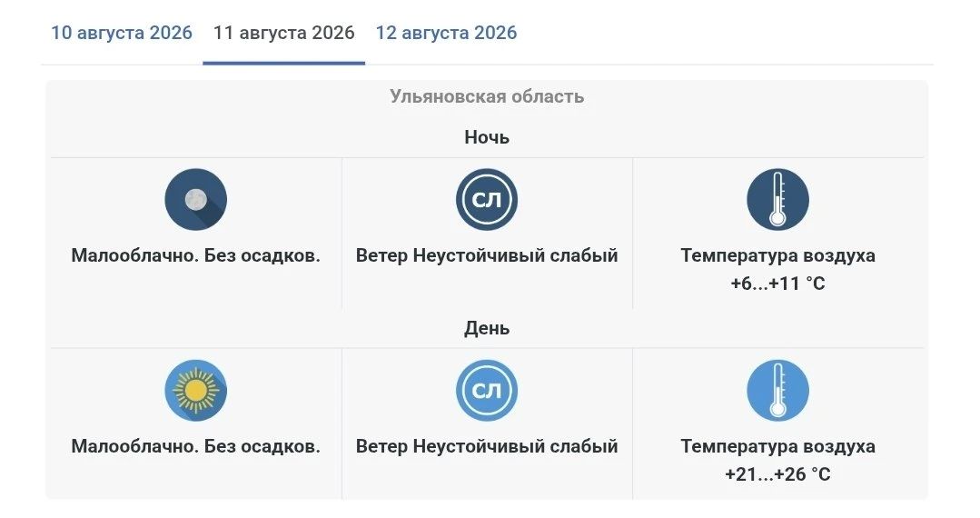The width and height of the screenshot is (980, 518).
Task: Click the daytime thermometer icon
Action: [x=777, y=391]
